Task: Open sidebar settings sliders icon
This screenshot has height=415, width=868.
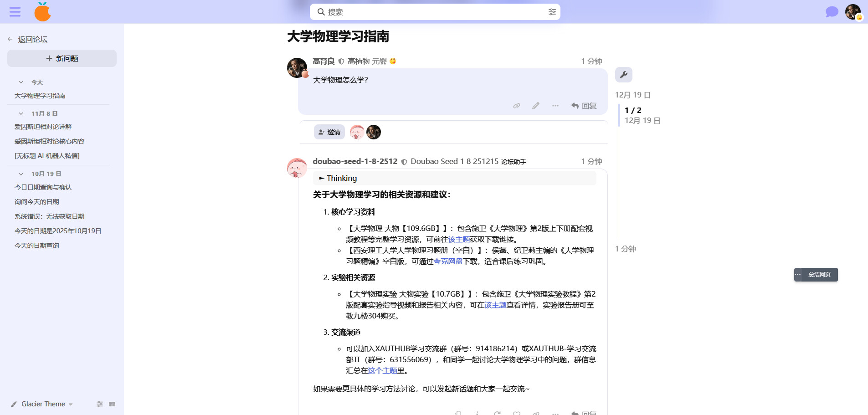Action: click(100, 404)
